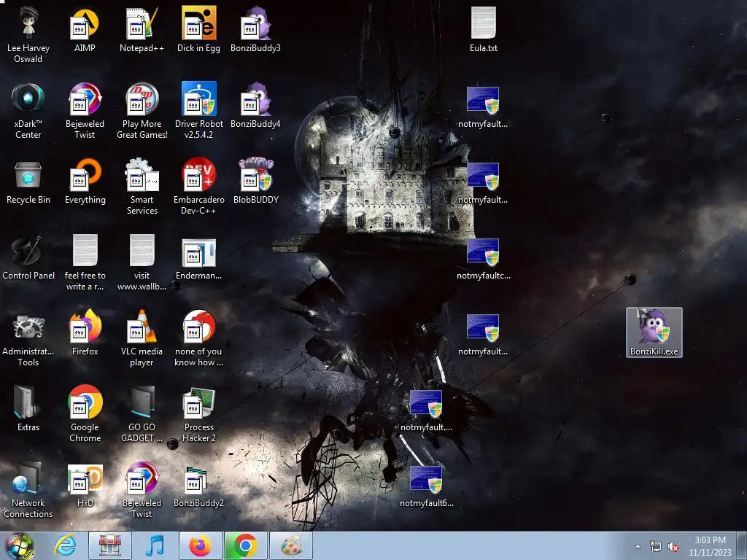Screen dimensions: 747x560
Task: Select the BonziBuddy2 desktop icon
Action: [198, 485]
